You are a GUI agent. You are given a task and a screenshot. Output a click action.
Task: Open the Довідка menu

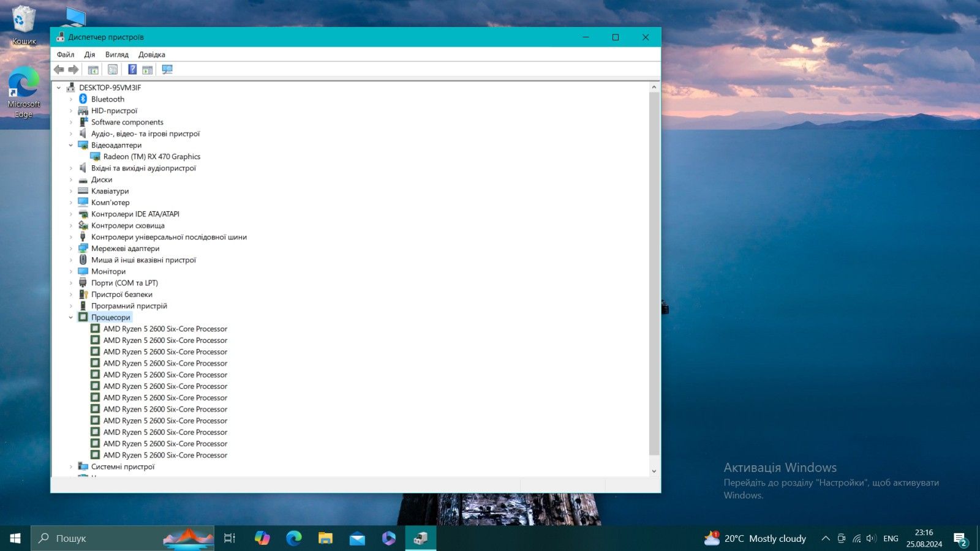(x=152, y=54)
